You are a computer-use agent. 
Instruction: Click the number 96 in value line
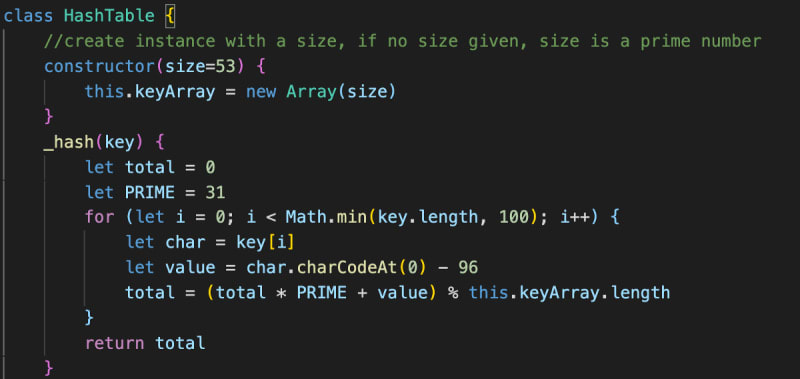(468, 267)
